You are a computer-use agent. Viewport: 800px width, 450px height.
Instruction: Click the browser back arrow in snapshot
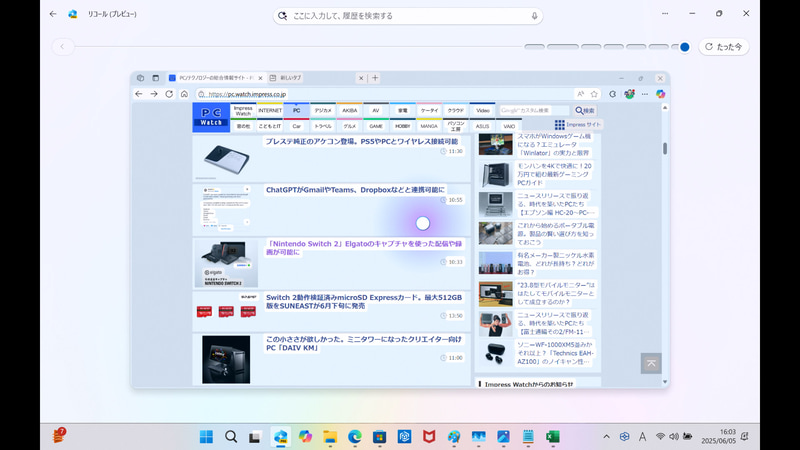click(139, 94)
